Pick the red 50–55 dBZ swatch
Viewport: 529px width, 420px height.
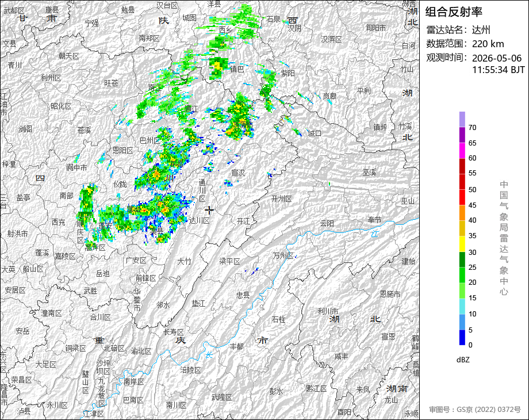(x=462, y=181)
